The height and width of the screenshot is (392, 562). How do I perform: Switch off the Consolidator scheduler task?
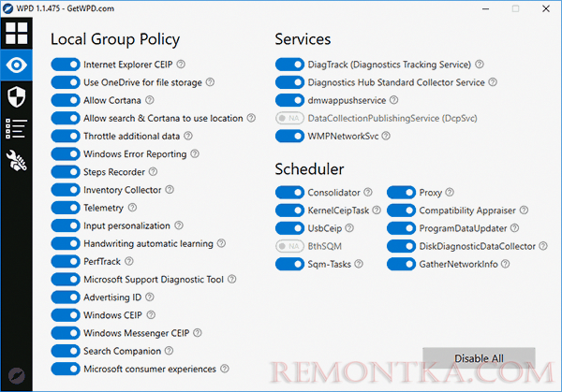(289, 193)
